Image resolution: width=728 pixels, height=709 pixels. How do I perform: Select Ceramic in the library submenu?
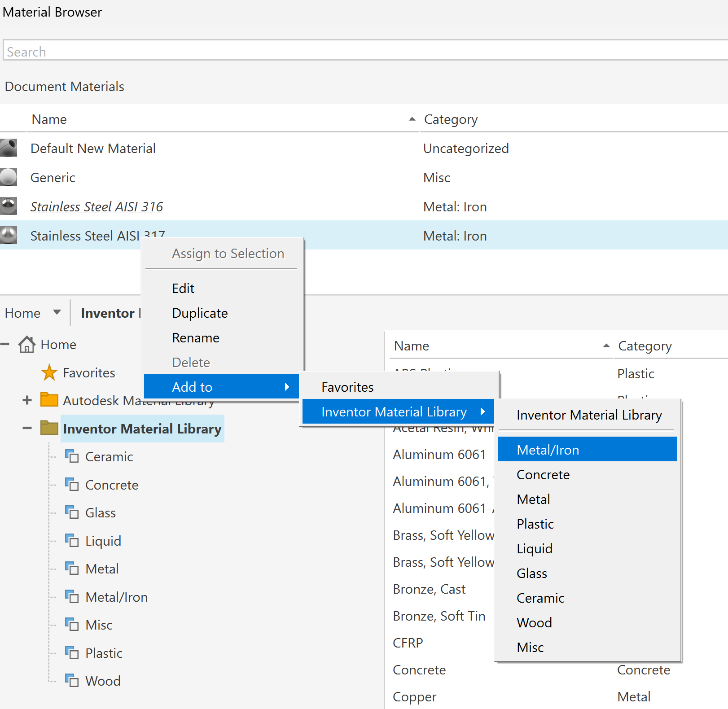tap(588, 598)
